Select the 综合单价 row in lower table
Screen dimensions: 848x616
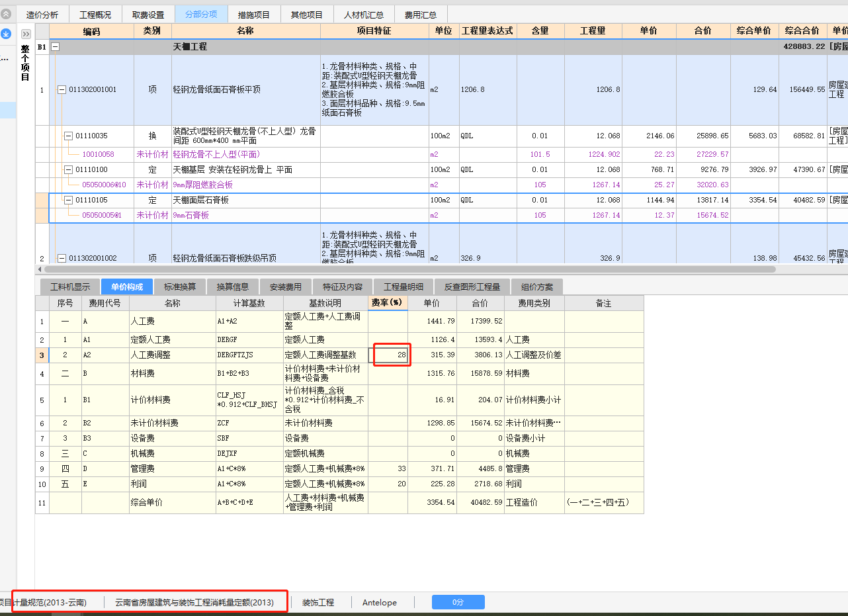(x=339, y=503)
